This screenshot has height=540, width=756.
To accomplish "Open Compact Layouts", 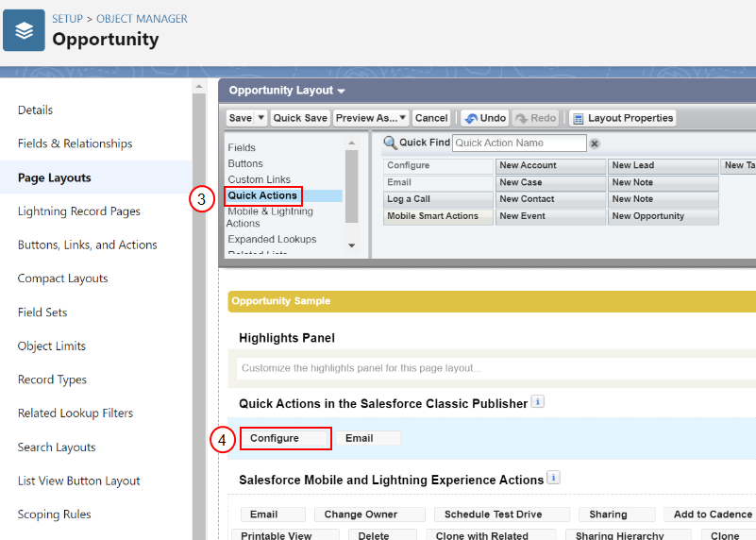I will tap(62, 278).
